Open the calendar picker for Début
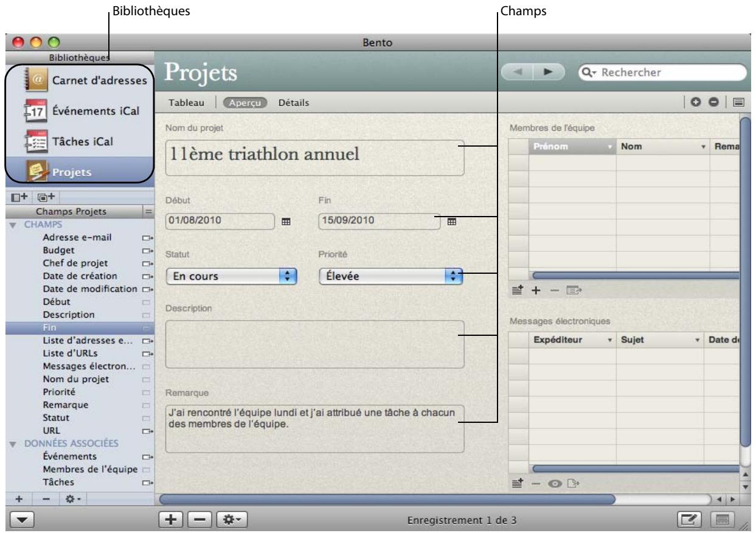The height and width of the screenshot is (533, 756). pos(285,222)
